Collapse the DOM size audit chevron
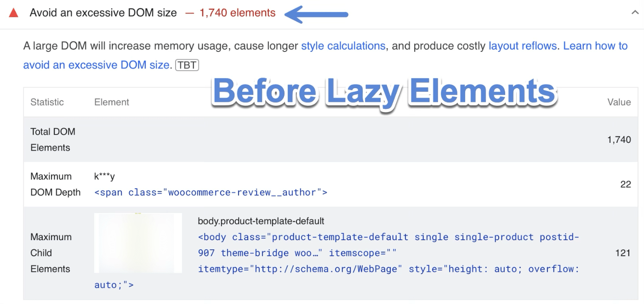The width and height of the screenshot is (644, 304). coord(635,13)
